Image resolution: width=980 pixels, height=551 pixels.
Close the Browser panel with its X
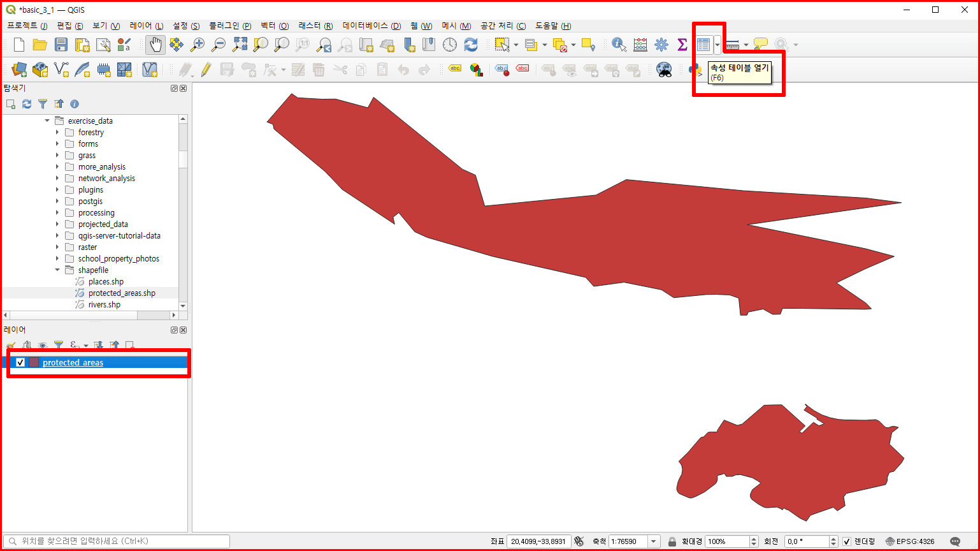click(184, 88)
